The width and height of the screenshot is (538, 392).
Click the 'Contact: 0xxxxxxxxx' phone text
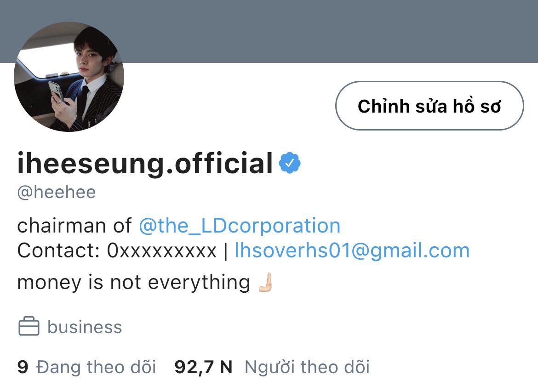(x=117, y=251)
